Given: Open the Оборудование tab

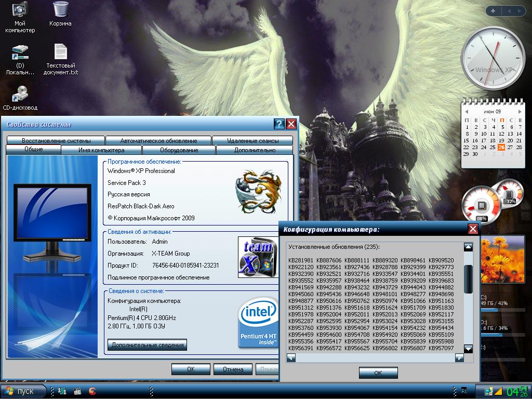Looking at the screenshot, I should click(x=179, y=150).
